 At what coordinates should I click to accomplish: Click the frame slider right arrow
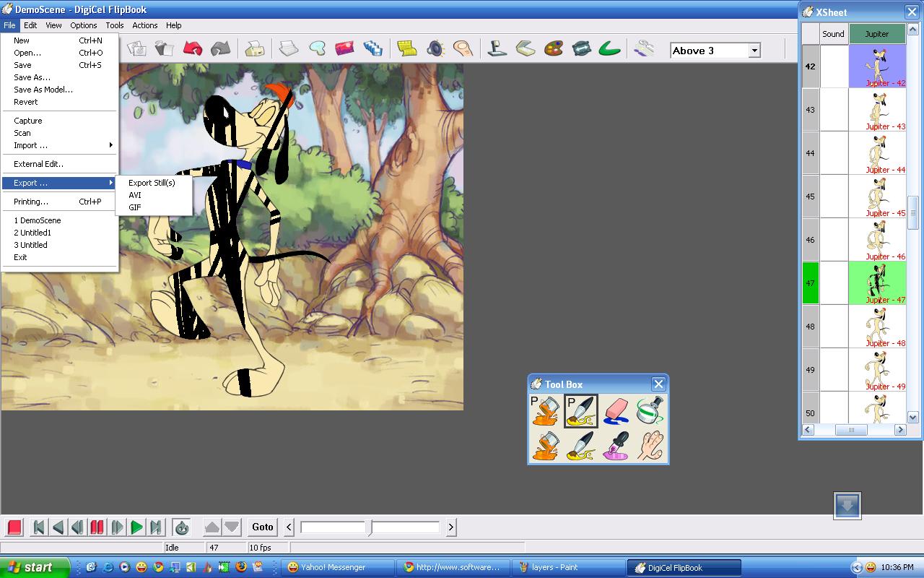(x=451, y=527)
